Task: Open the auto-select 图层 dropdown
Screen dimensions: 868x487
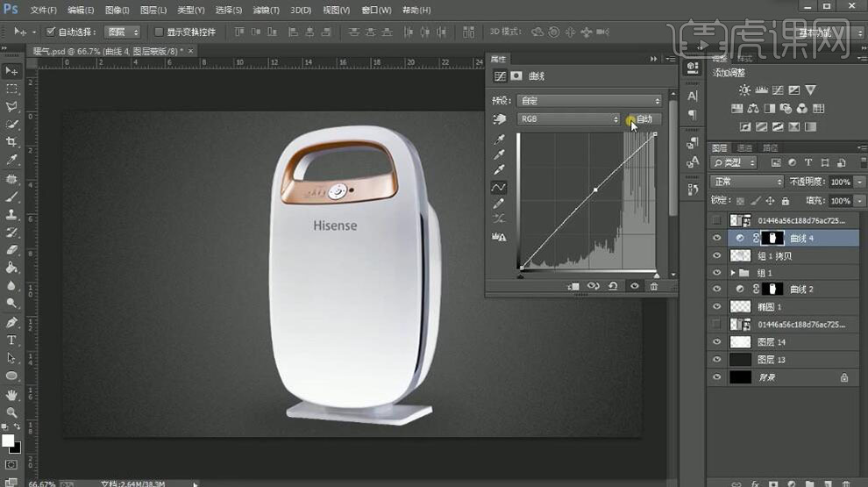Action: coord(123,32)
